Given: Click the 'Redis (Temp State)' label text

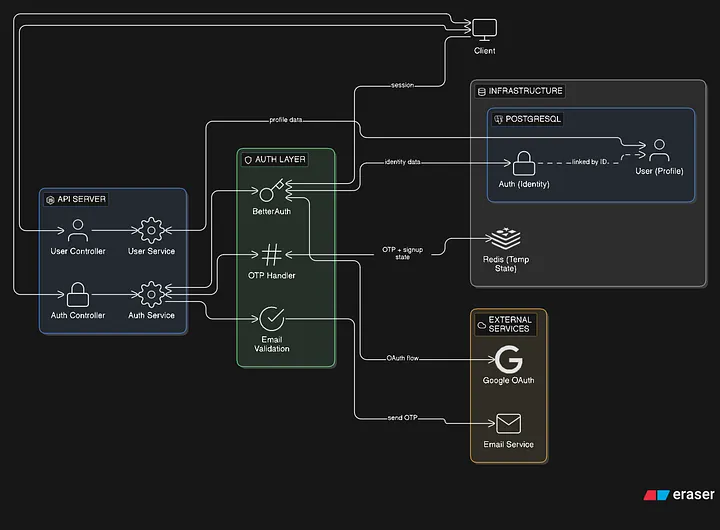Looking at the screenshot, I should pos(506,264).
